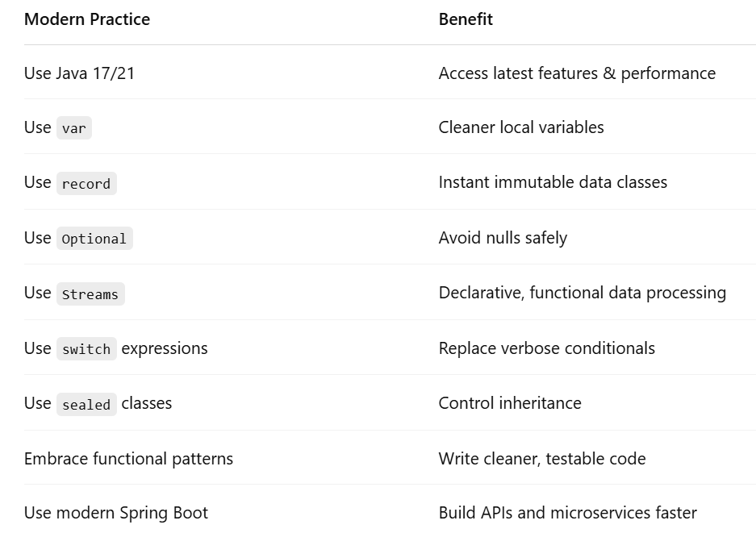Click the 'Use Java 17/21' cell
The height and width of the screenshot is (533, 756).
79,73
